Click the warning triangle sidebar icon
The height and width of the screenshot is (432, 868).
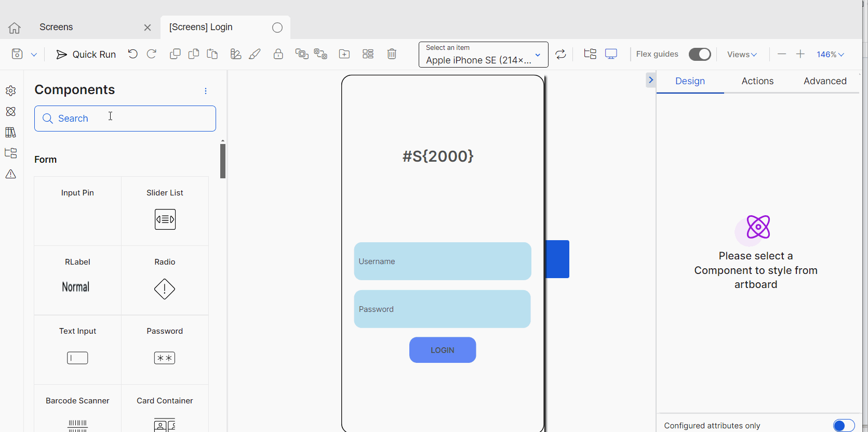pos(11,174)
